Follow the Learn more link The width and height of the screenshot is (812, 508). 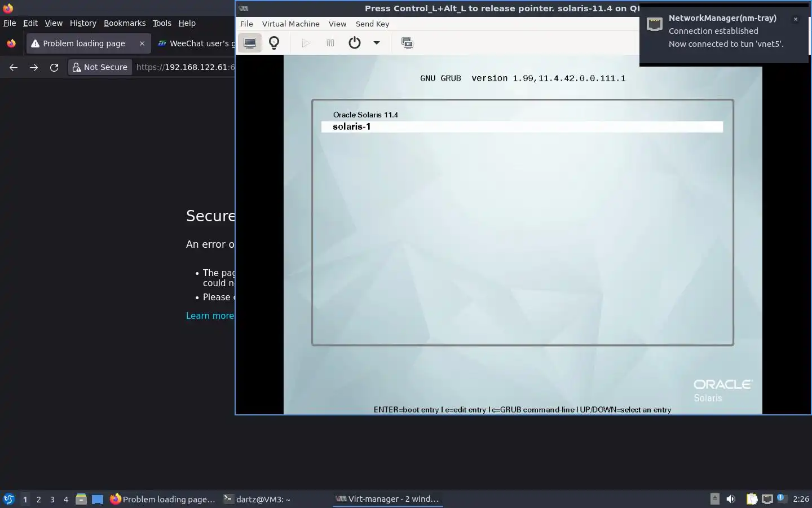210,316
